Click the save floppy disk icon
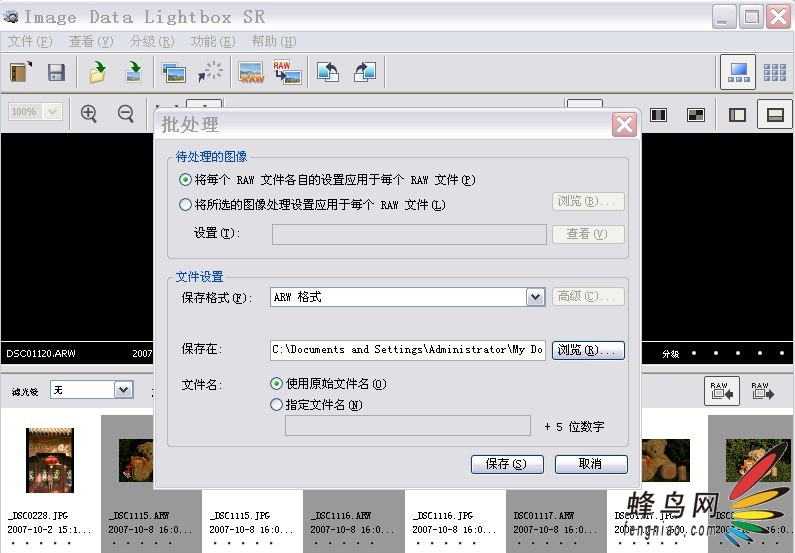This screenshot has width=795, height=553. [56, 72]
